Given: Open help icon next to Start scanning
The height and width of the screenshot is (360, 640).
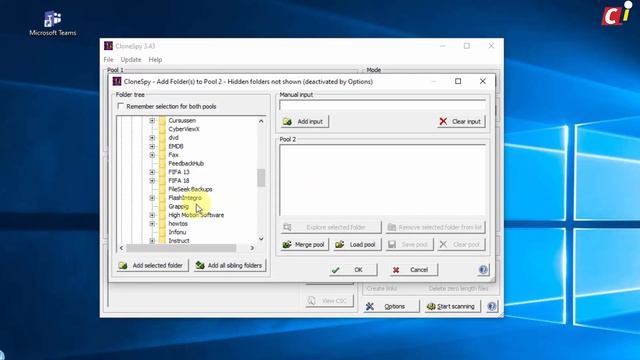Looking at the screenshot, I should coord(492,306).
